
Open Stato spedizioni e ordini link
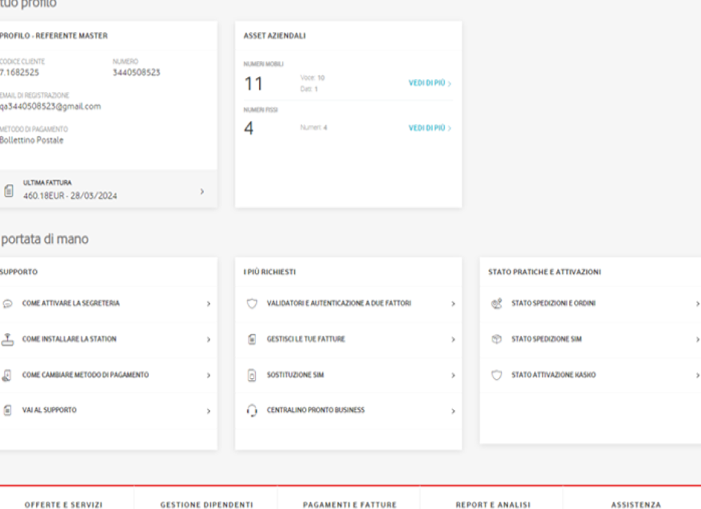click(553, 303)
